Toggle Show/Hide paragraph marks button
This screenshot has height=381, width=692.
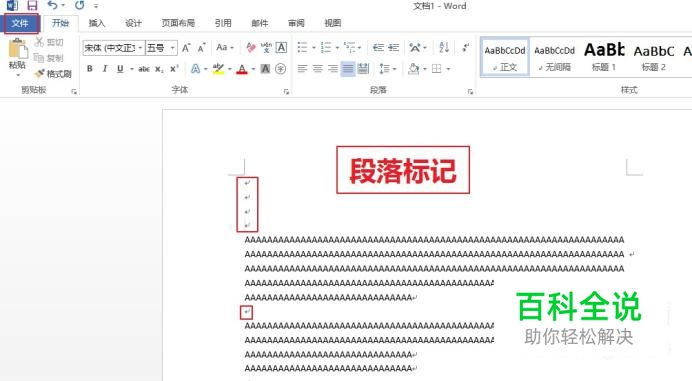point(465,47)
